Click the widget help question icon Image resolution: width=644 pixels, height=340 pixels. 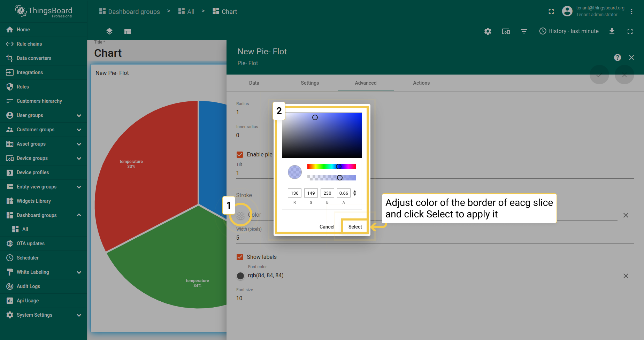tap(618, 57)
